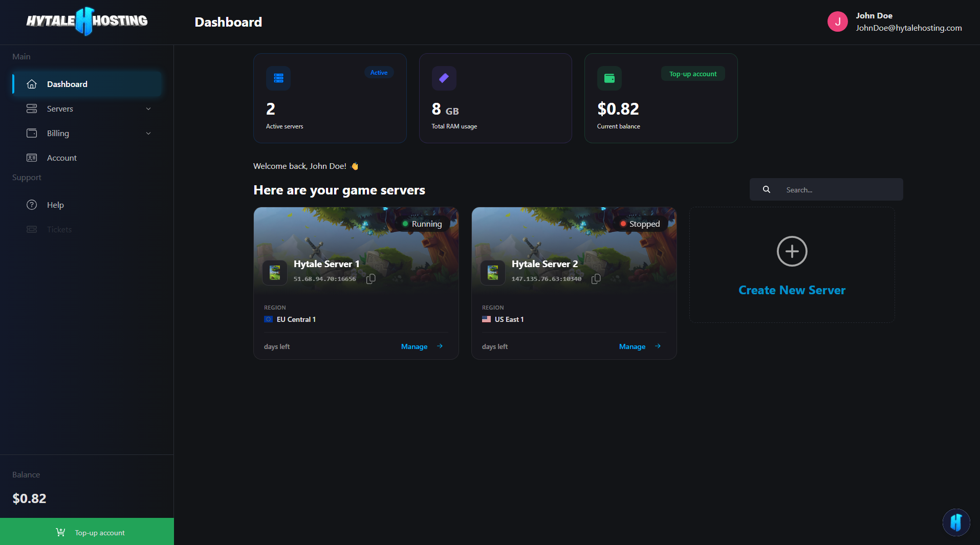Open the Tickets sidebar item

pyautogui.click(x=87, y=229)
